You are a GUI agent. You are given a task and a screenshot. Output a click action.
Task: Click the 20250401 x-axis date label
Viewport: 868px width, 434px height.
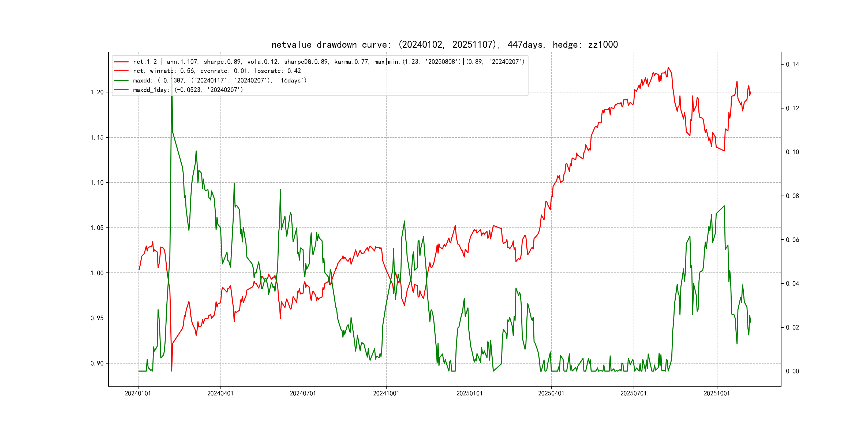click(x=551, y=394)
